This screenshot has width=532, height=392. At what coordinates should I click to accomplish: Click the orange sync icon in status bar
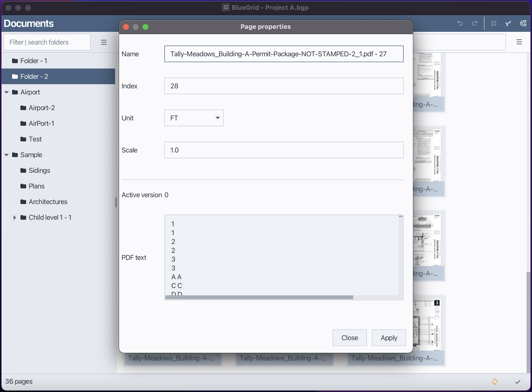[495, 381]
